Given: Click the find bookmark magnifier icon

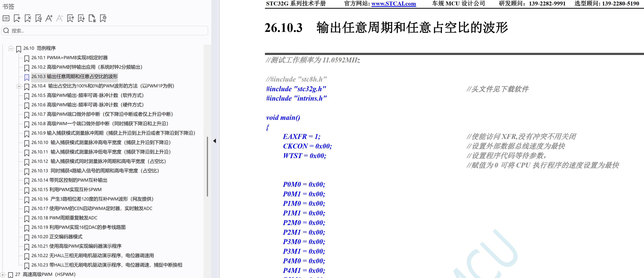Looking at the screenshot, I should 38,18.
